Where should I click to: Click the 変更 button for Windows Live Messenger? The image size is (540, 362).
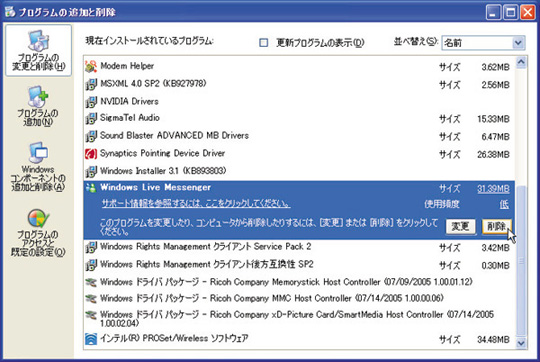(x=460, y=227)
